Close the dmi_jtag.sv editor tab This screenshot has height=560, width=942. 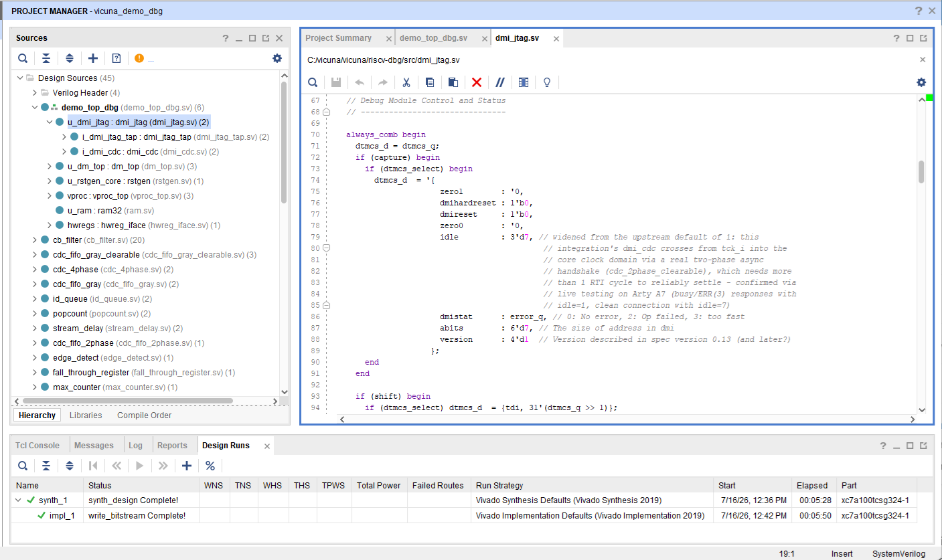(x=556, y=39)
